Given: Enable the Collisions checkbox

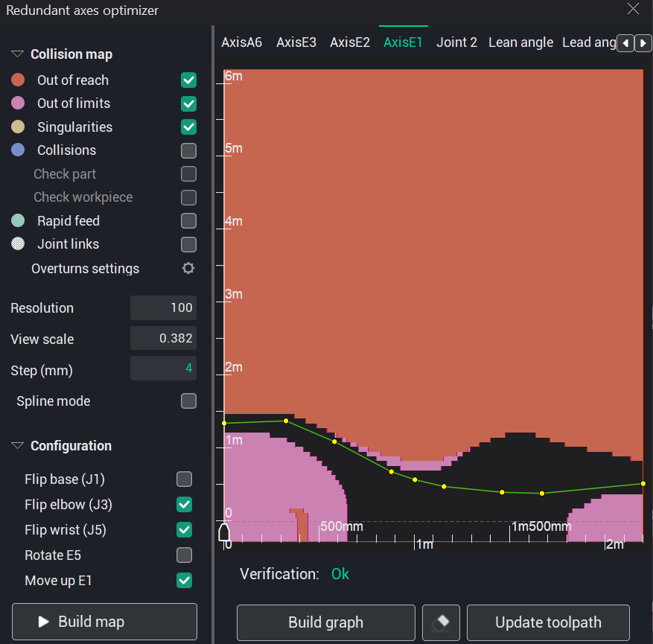Looking at the screenshot, I should [188, 150].
